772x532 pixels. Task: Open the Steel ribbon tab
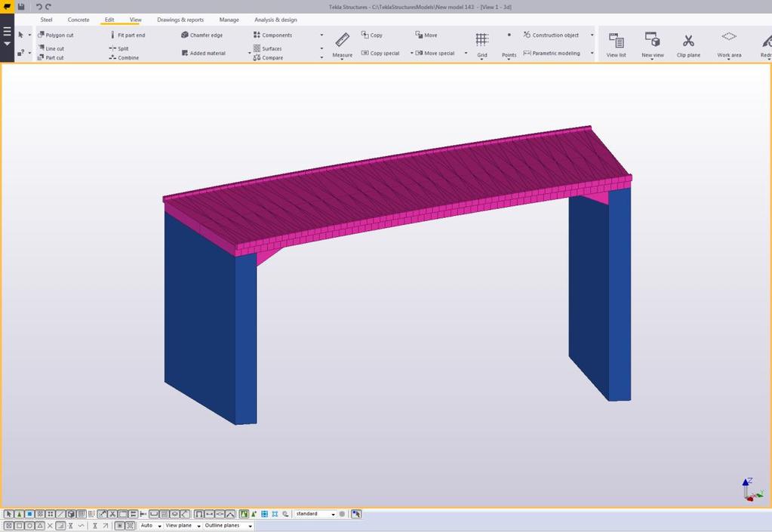pos(46,20)
